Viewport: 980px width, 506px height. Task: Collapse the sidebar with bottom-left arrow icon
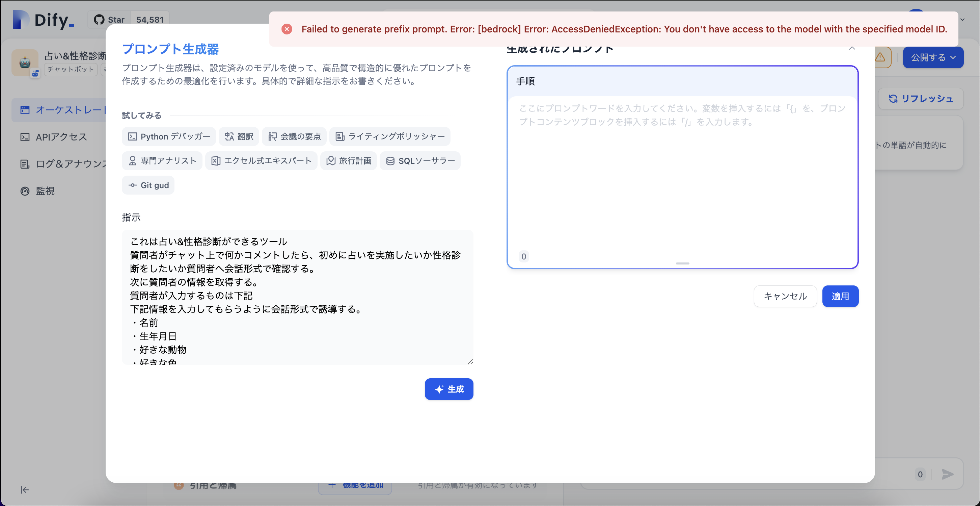point(24,490)
